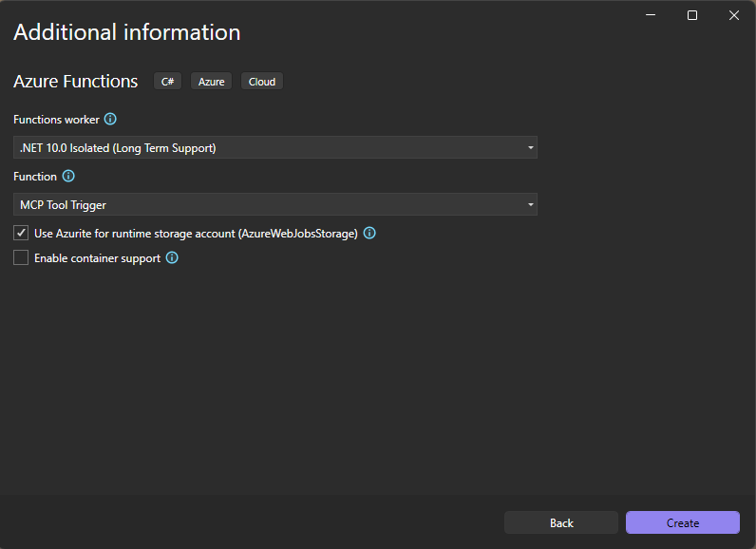The height and width of the screenshot is (549, 756).
Task: Show info for Azurite storage account option
Action: [370, 233]
